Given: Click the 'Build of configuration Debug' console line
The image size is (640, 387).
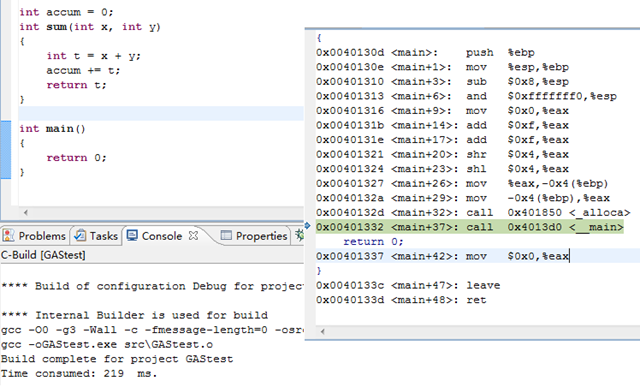Looking at the screenshot, I should pos(152,286).
